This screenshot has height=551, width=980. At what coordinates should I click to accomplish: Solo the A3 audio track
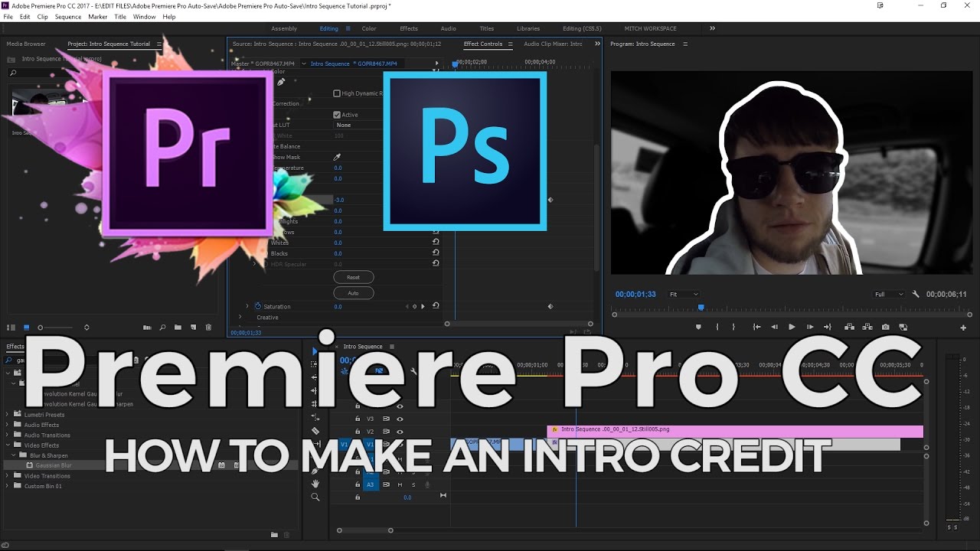coord(413,484)
